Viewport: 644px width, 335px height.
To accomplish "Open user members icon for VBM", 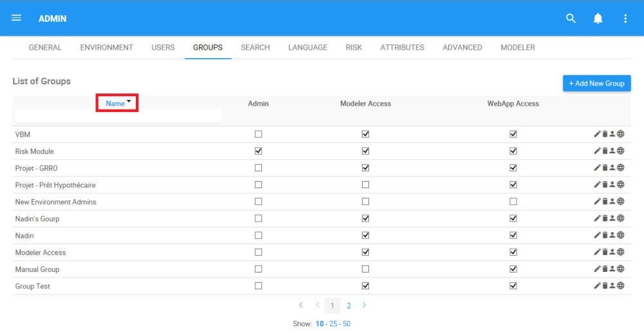I will pos(612,134).
